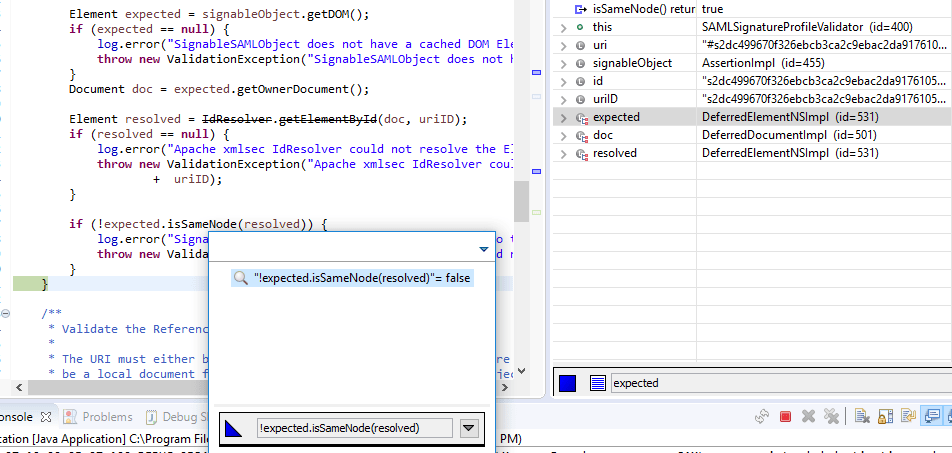Open dropdown arrow beside the popup expression field
Viewport: 952px width, 453px height.
468,428
